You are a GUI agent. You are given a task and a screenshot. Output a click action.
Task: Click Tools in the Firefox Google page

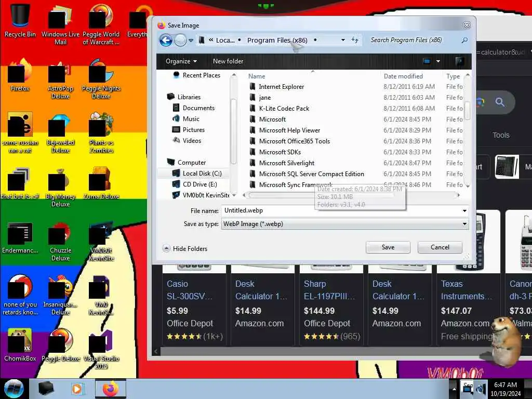[x=501, y=135]
